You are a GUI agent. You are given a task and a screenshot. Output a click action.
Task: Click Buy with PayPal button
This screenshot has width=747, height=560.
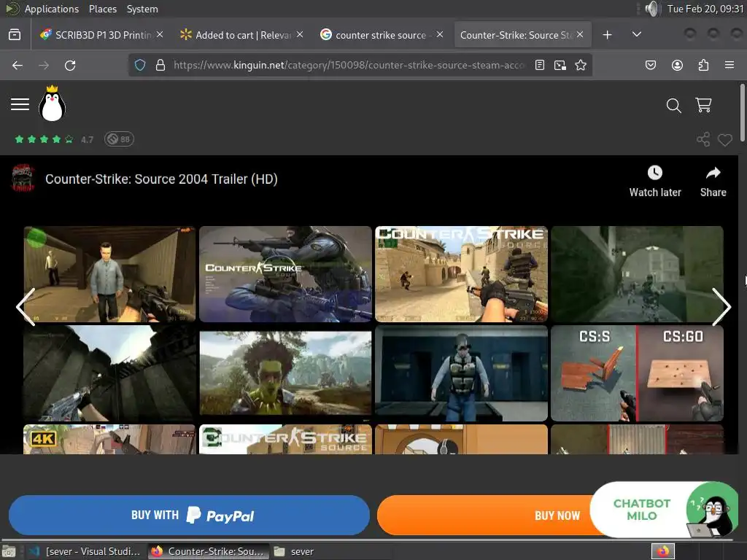coord(189,516)
